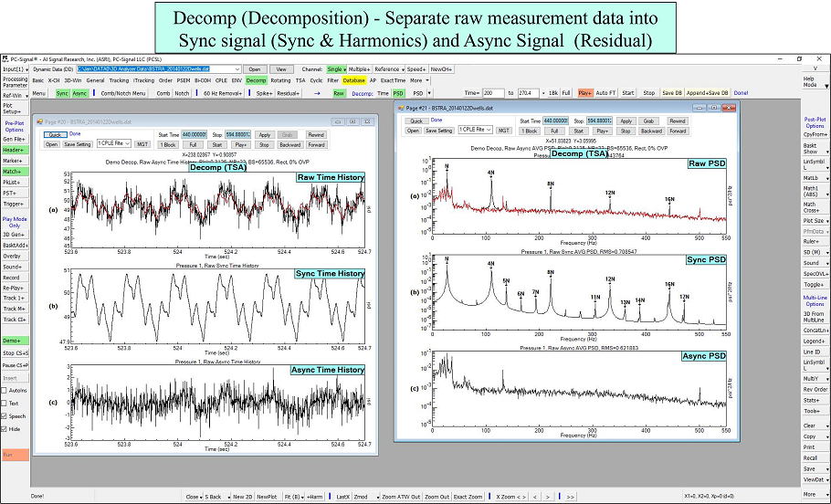Open the yellow Database tab

[x=354, y=80]
